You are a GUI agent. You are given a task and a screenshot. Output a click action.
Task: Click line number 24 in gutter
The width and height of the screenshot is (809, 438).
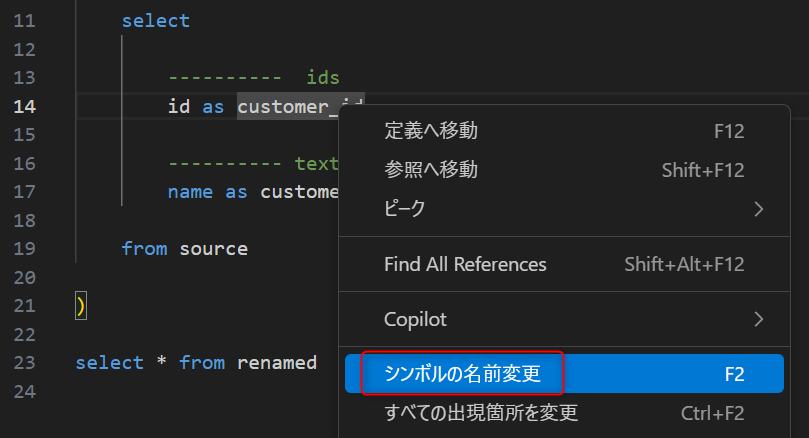tap(24, 392)
